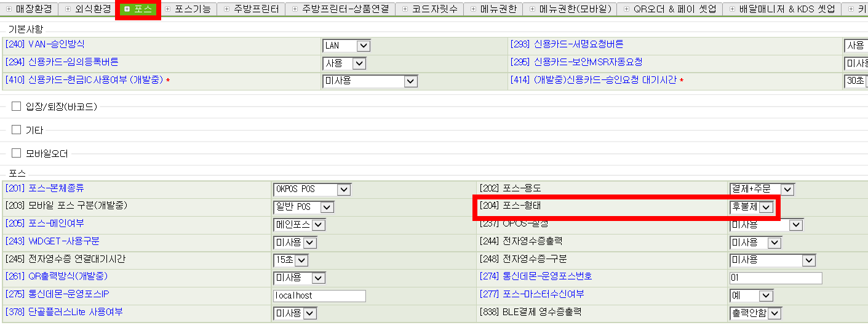Click the [205] 포스-메인여부 link

pos(44,223)
